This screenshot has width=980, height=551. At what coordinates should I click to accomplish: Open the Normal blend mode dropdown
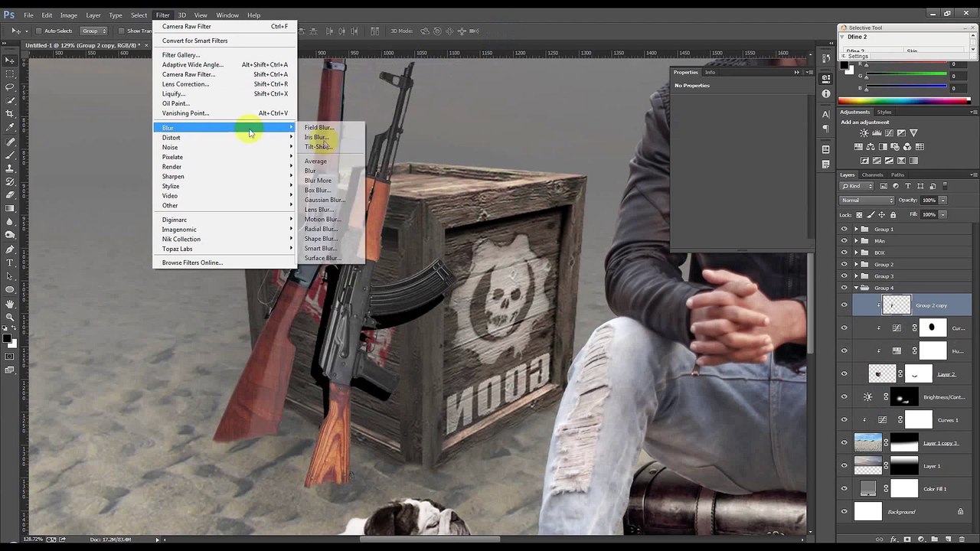click(x=867, y=201)
